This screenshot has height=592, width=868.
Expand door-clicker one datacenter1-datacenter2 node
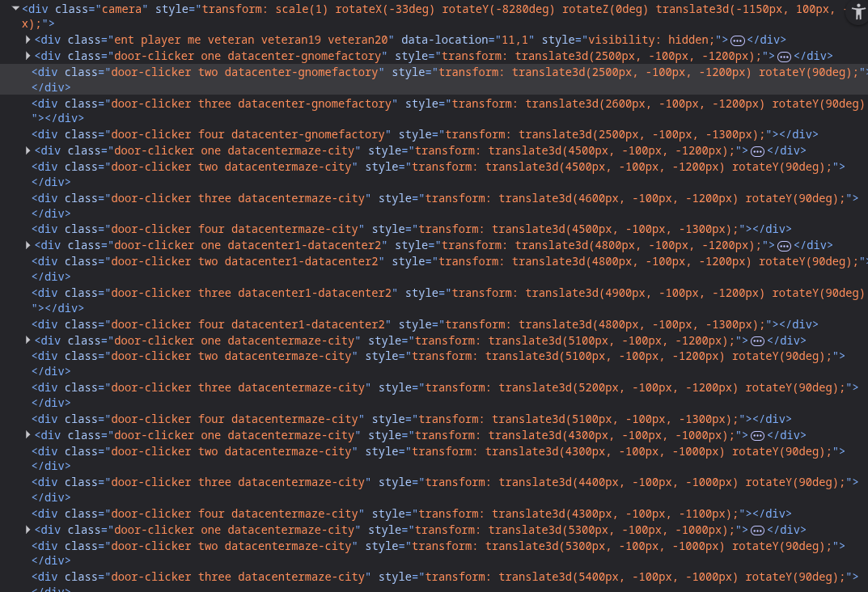(x=29, y=246)
